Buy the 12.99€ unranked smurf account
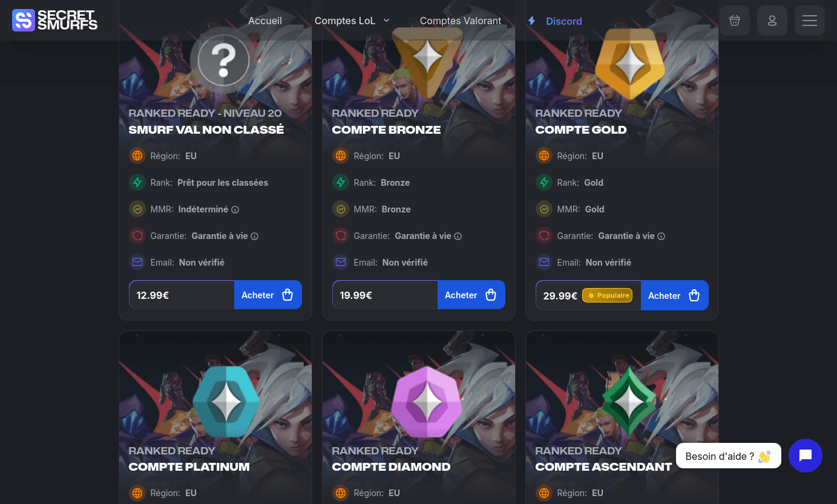The image size is (837, 504). [x=268, y=295]
